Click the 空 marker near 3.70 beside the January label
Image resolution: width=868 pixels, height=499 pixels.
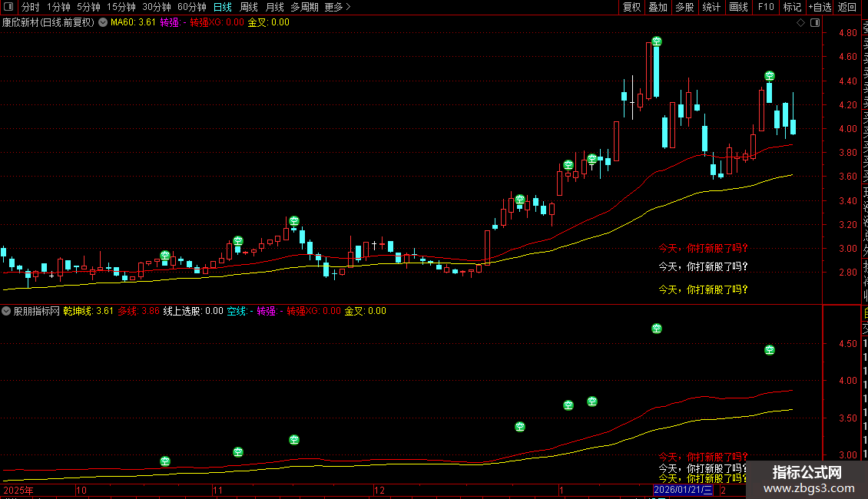coord(568,165)
